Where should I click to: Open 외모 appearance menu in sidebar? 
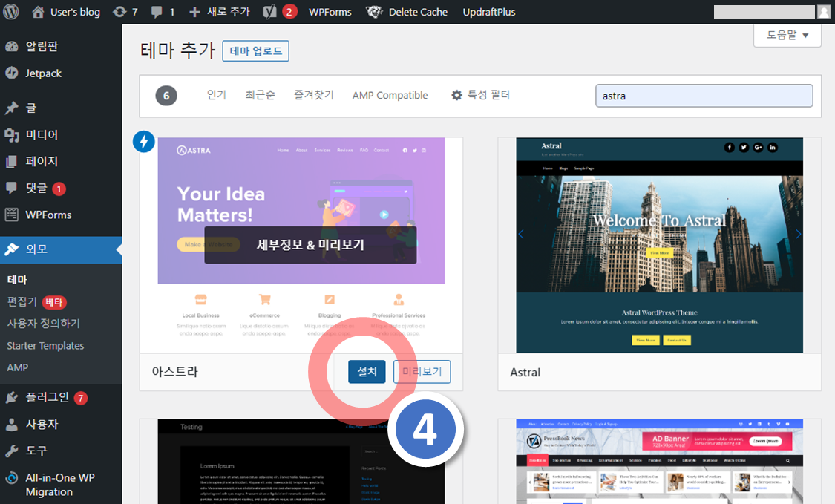click(x=61, y=249)
